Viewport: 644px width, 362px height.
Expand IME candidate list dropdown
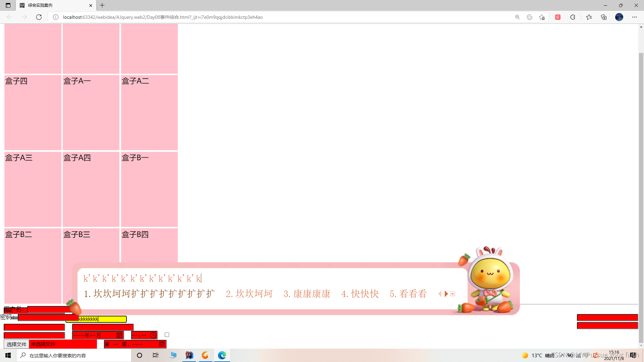point(453,294)
